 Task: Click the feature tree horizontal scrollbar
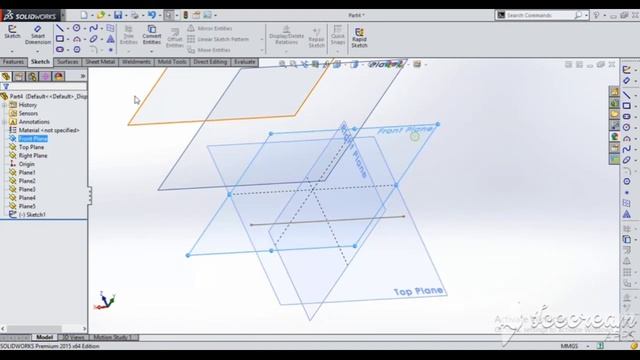coord(43,329)
